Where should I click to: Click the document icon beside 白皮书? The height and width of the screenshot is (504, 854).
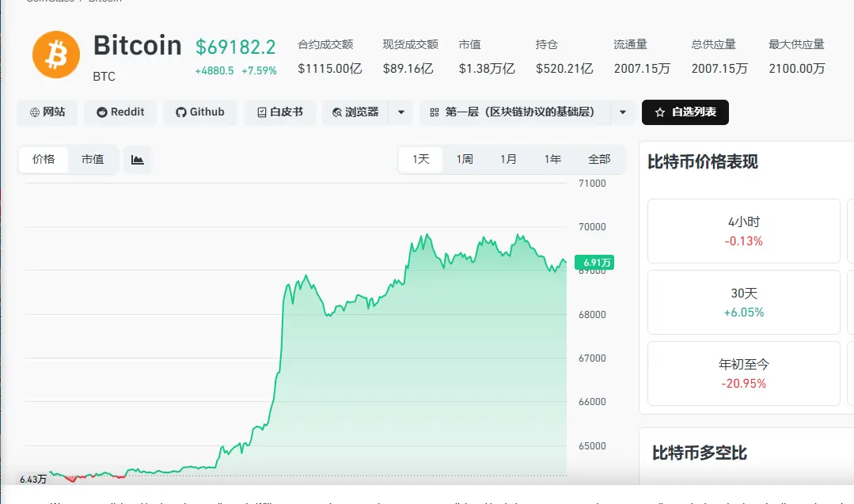tap(261, 112)
